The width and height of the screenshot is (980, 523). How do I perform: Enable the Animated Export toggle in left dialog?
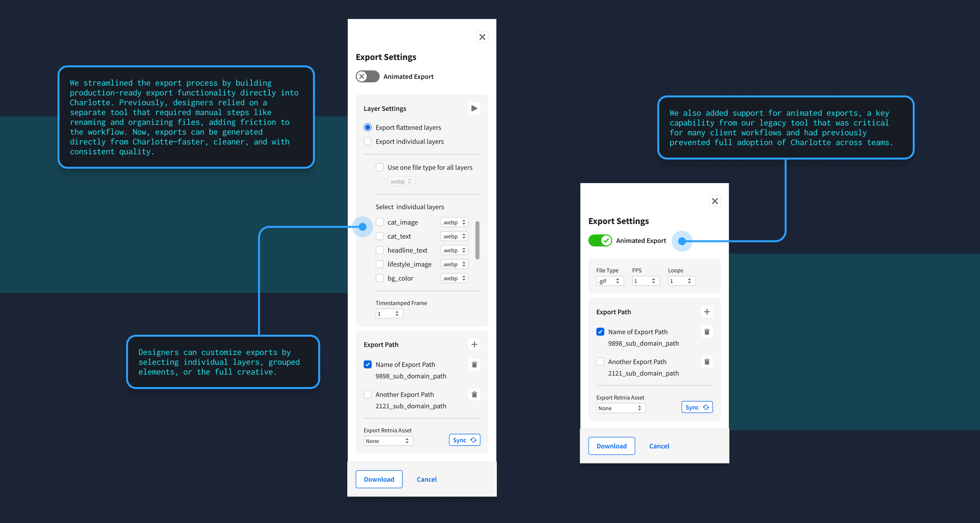[367, 76]
